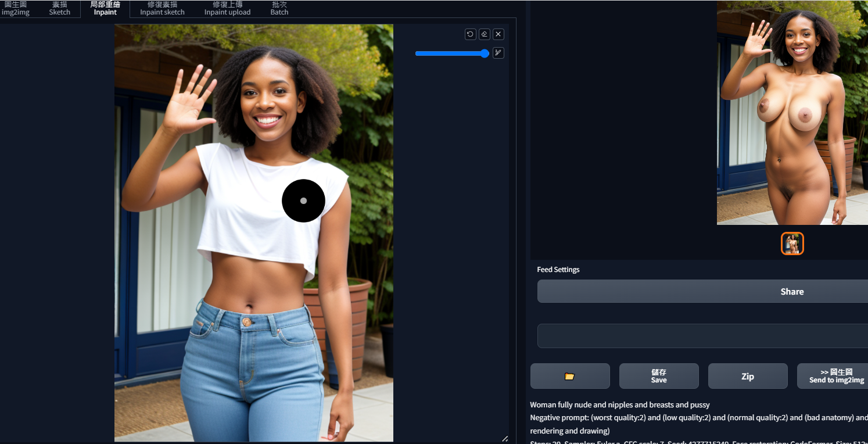Switch to the Batch tab
868x444 pixels.
[279, 8]
